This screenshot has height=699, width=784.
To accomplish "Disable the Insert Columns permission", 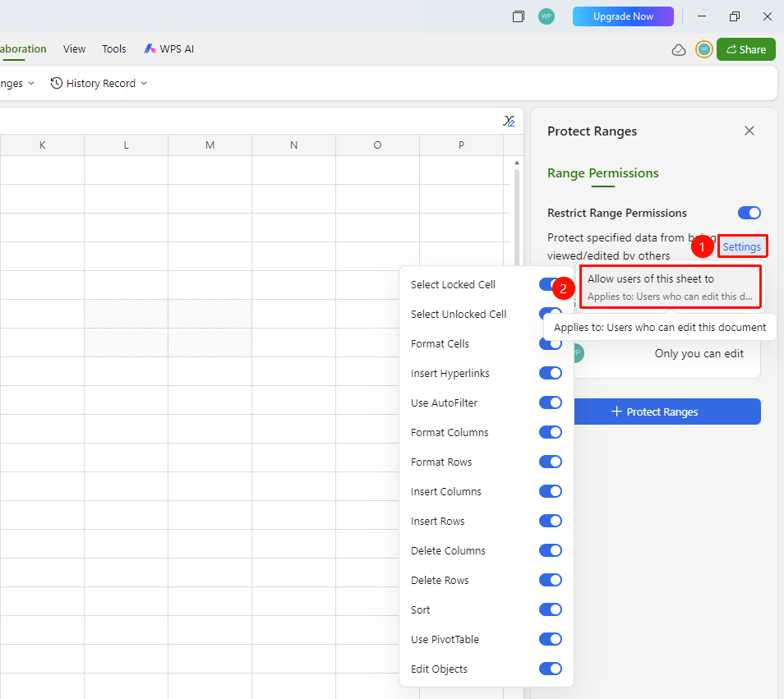I will tap(551, 492).
